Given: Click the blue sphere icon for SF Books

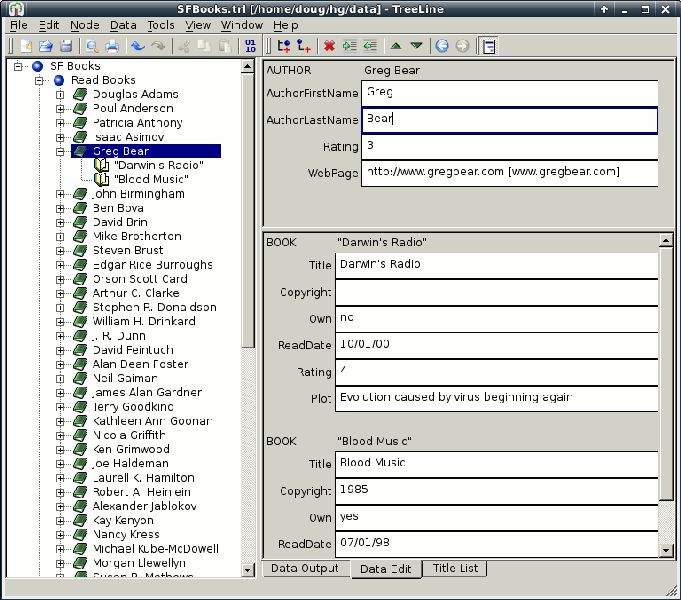Looking at the screenshot, I should (x=38, y=66).
